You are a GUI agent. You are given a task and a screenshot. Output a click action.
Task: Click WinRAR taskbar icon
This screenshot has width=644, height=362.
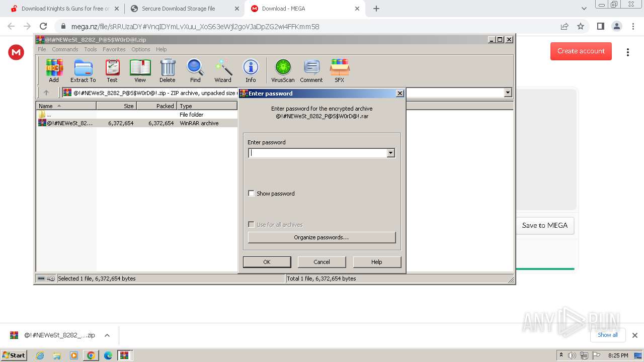tap(124, 355)
